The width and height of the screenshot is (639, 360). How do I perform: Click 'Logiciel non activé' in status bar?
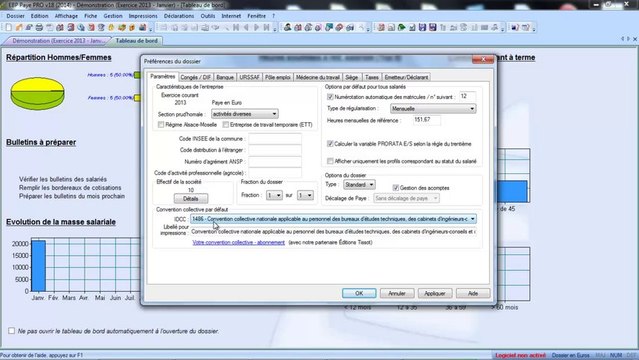520,356
